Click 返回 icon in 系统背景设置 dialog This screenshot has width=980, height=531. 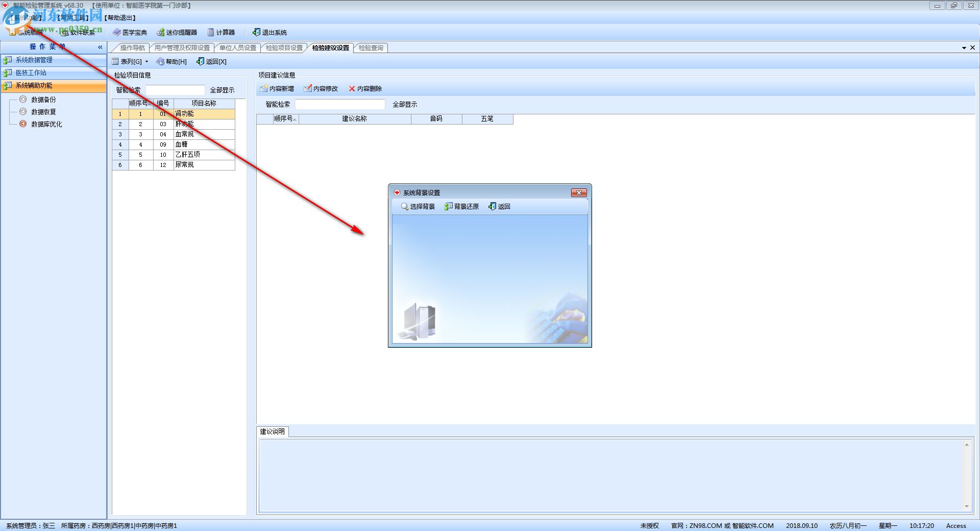point(492,206)
